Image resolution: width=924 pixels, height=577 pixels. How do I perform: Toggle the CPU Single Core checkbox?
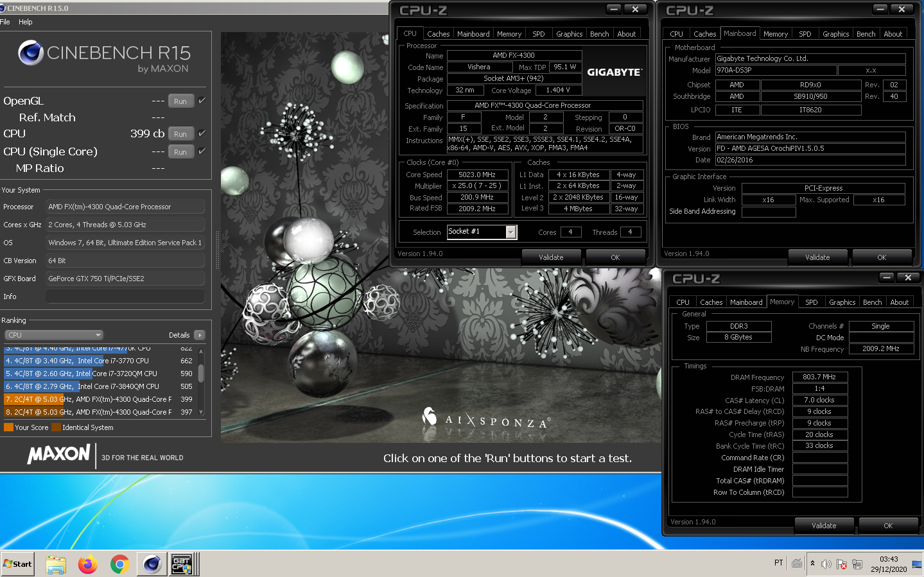202,151
